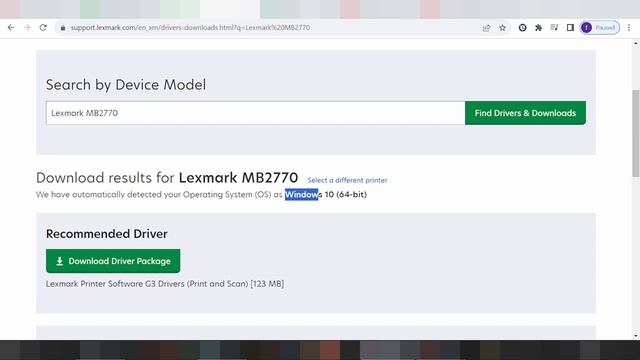Open the Paused profile button
The image size is (640, 360).
click(x=600, y=28)
